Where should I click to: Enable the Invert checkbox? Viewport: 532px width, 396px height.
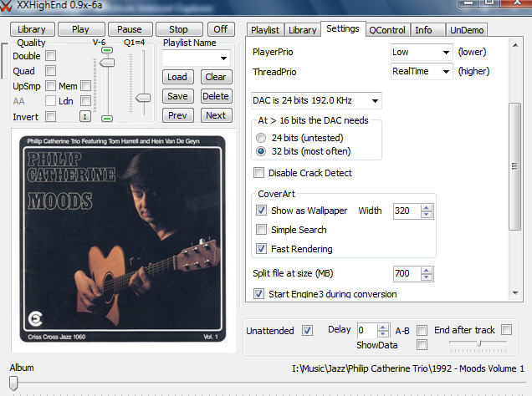(x=50, y=116)
